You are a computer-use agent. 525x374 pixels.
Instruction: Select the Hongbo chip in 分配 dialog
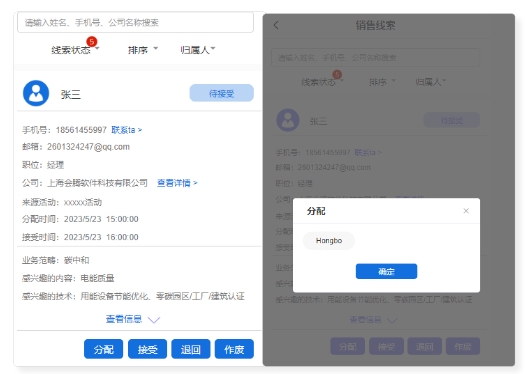point(329,241)
